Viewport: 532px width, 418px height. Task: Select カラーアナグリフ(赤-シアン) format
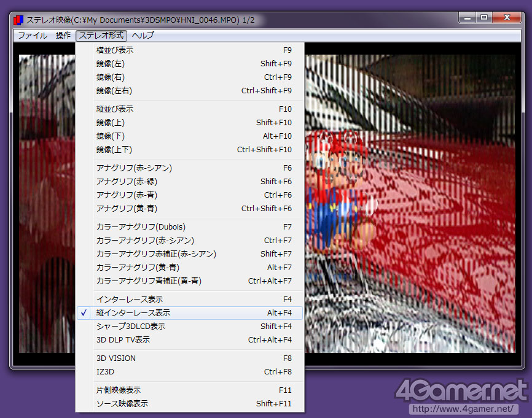click(190, 241)
